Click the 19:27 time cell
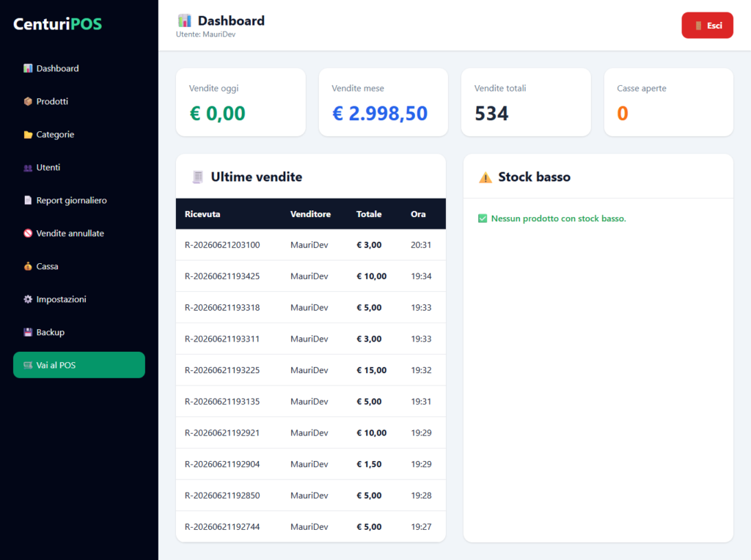The height and width of the screenshot is (560, 751). click(x=421, y=527)
